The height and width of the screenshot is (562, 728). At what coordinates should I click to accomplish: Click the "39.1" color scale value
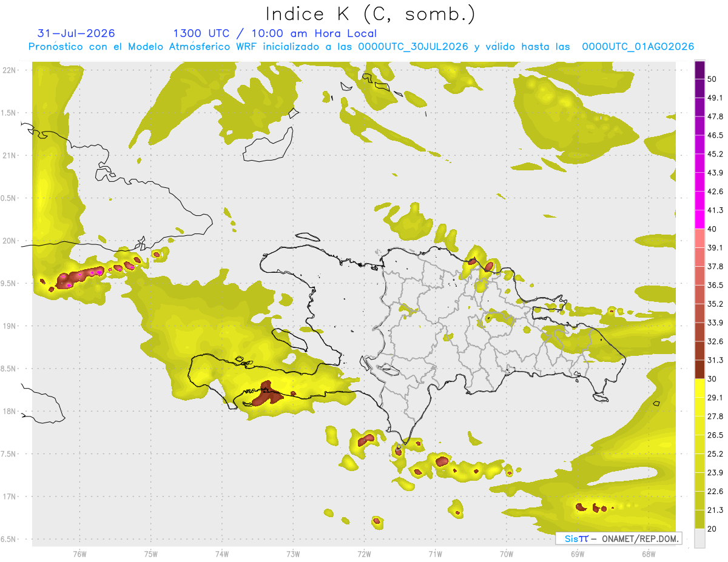[715, 248]
